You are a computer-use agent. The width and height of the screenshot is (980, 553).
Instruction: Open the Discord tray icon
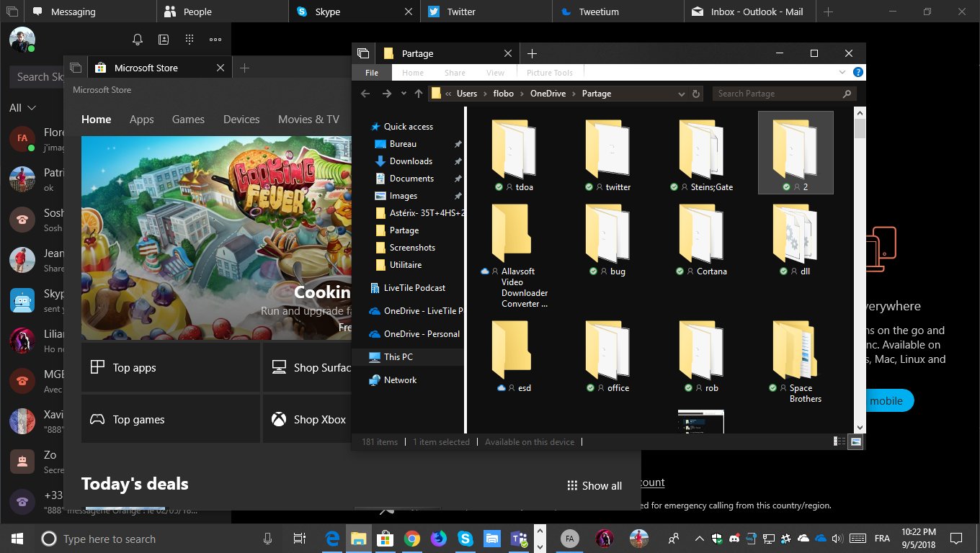(734, 539)
